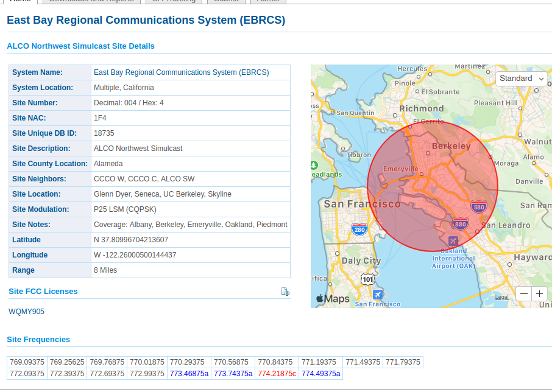
Task: Zoom in the map with plus button
Action: (x=539, y=294)
